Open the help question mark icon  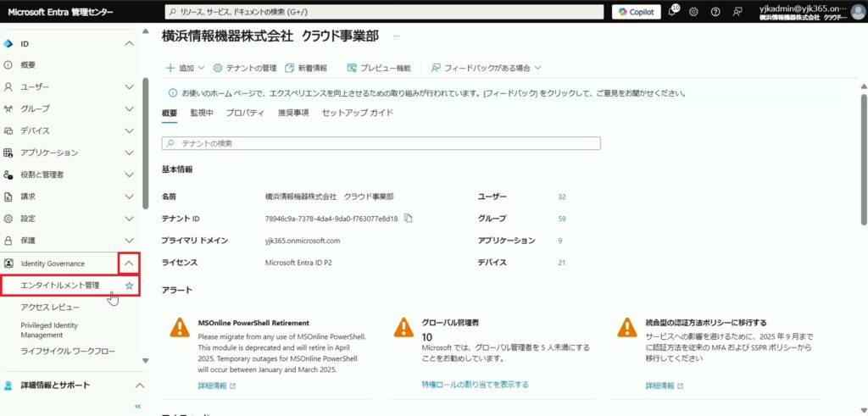pos(715,12)
